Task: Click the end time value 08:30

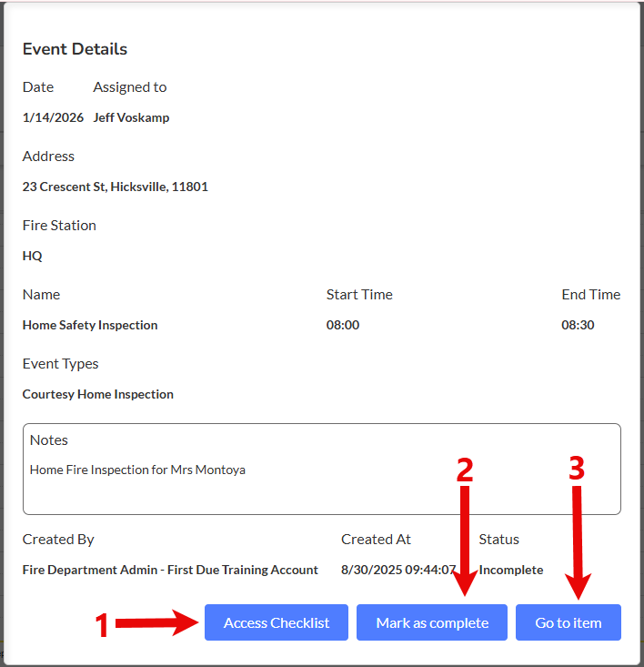Action: click(578, 325)
